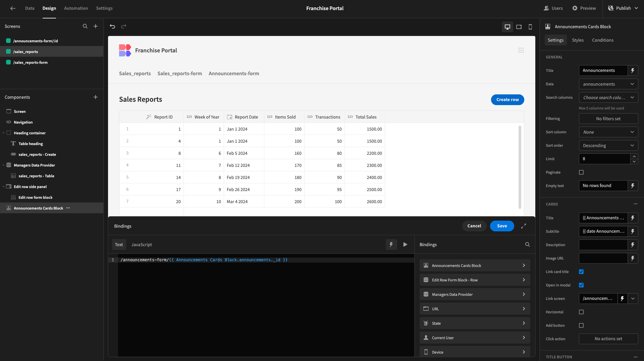644x361 pixels.
Task: Open the Sort column dropdown
Action: (x=608, y=132)
